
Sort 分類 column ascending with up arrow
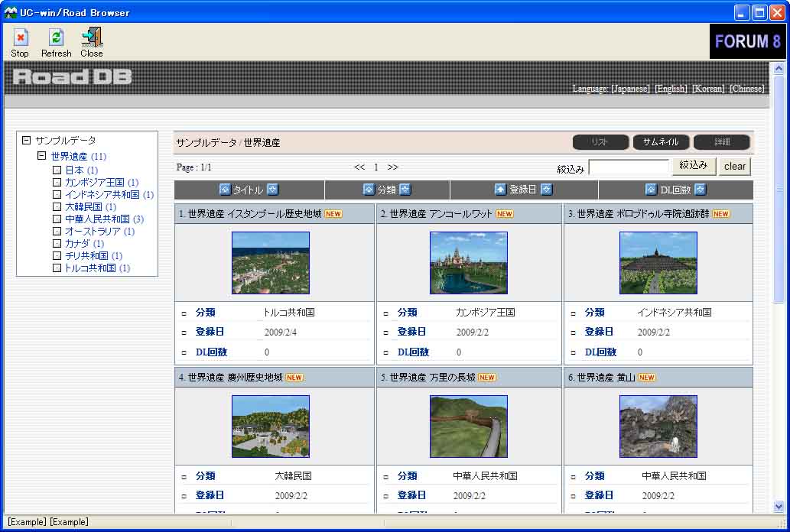click(369, 190)
